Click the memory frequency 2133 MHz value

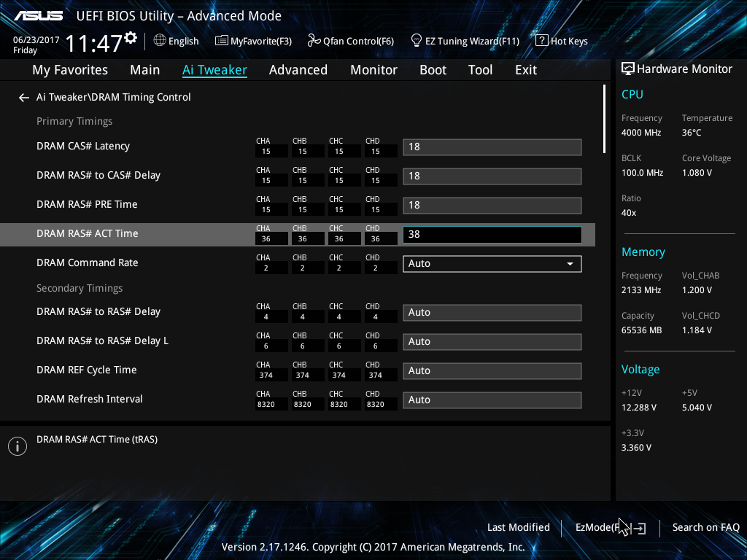pos(640,290)
